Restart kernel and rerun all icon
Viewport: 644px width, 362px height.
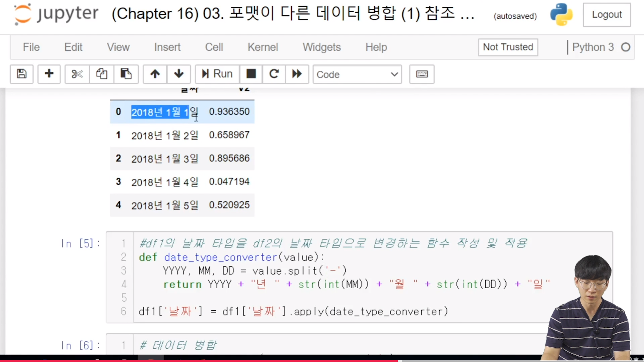(x=297, y=74)
